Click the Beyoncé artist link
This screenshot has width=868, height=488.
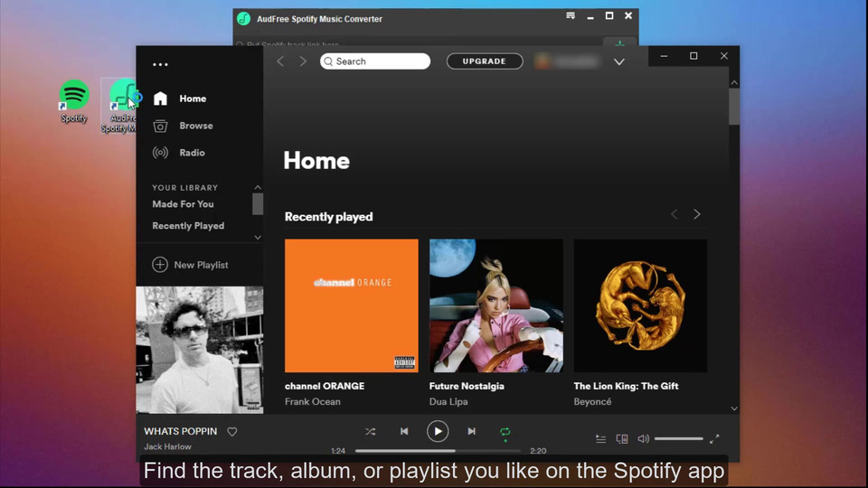tap(592, 401)
